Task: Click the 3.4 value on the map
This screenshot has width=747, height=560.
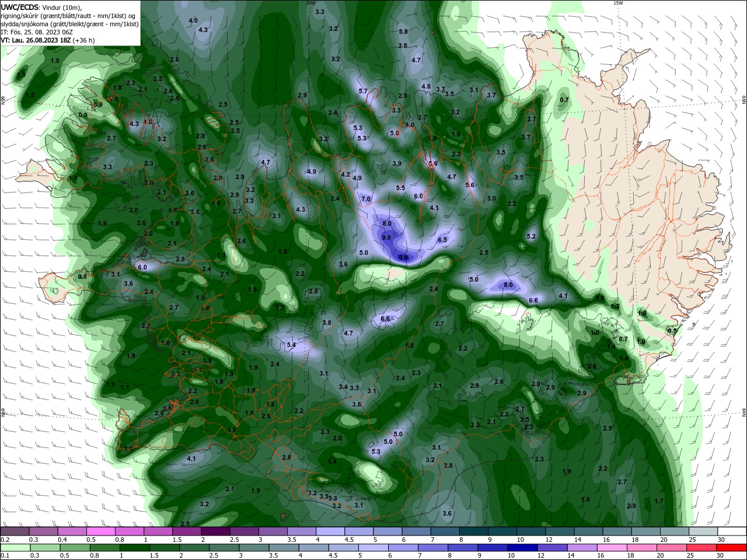Action: pyautogui.click(x=343, y=387)
